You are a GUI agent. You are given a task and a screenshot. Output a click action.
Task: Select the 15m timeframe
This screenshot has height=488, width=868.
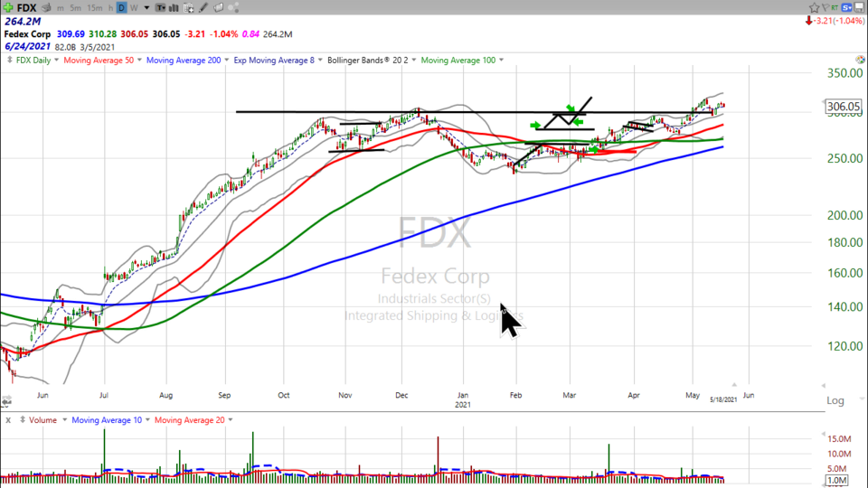(95, 8)
